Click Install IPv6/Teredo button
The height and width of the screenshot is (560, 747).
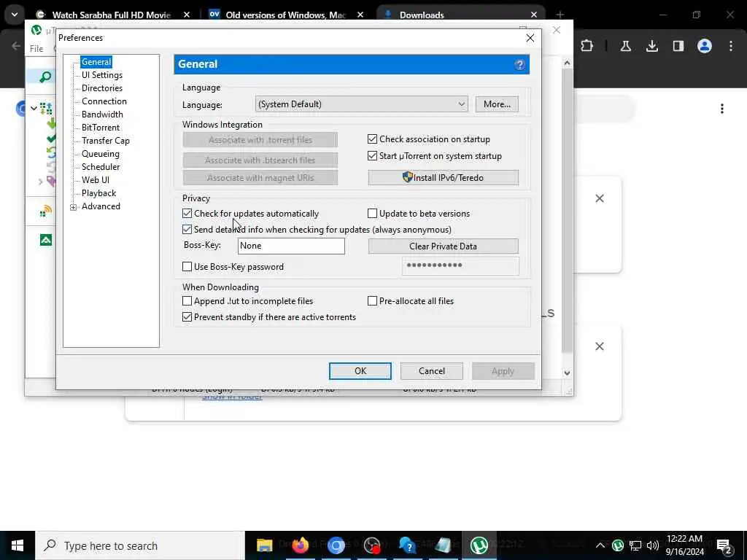point(443,178)
